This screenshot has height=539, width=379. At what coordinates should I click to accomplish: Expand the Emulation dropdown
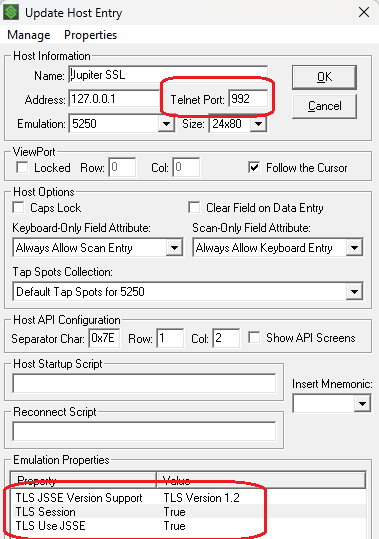(x=166, y=124)
